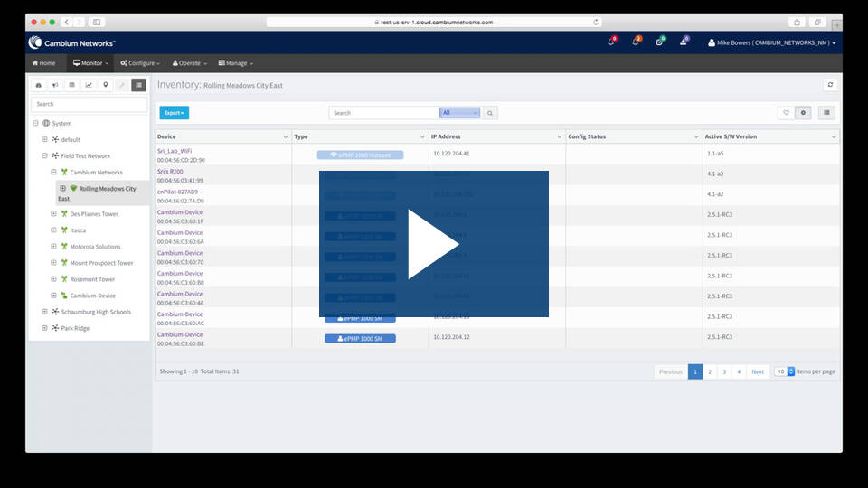Click the Cambium Networks logo
868x488 pixels.
(72, 42)
